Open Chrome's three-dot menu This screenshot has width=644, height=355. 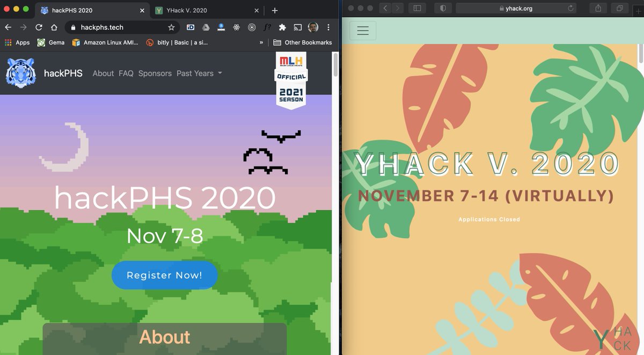click(x=328, y=27)
